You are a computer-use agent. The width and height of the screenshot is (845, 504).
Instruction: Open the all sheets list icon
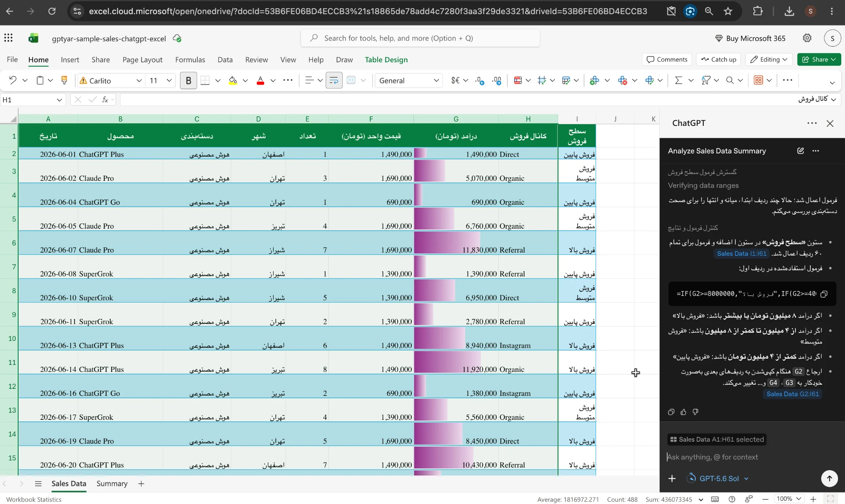coord(38,483)
